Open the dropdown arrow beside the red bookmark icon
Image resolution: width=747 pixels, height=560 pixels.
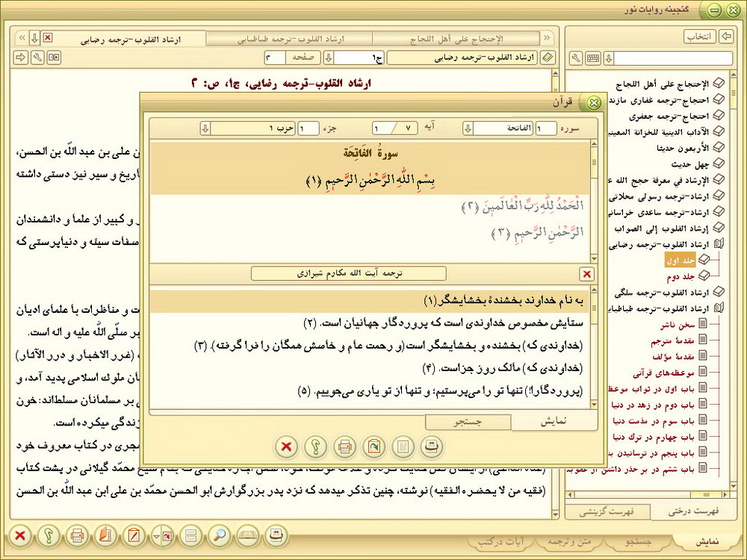point(156,537)
